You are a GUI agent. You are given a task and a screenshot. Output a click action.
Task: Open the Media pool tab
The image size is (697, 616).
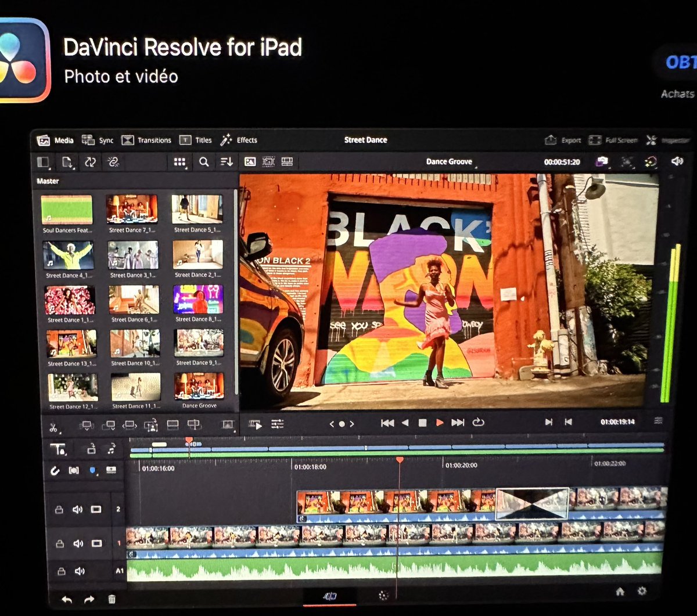coord(55,141)
